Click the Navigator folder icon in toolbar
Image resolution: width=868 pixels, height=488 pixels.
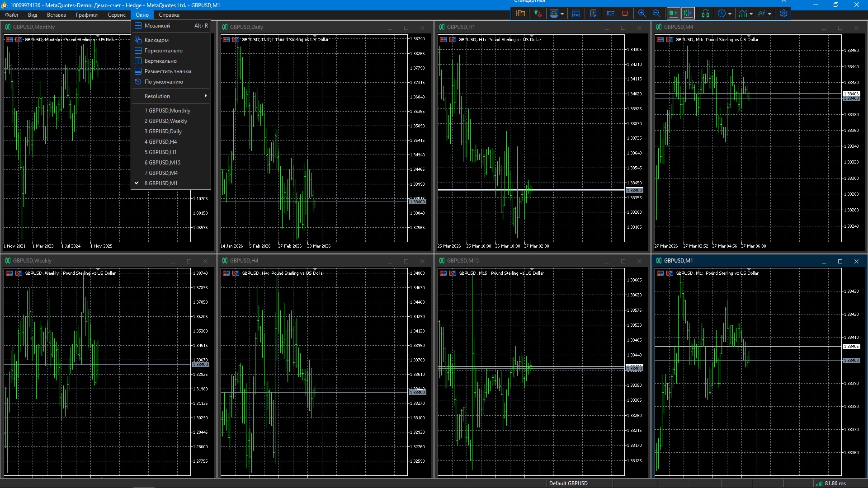(521, 14)
